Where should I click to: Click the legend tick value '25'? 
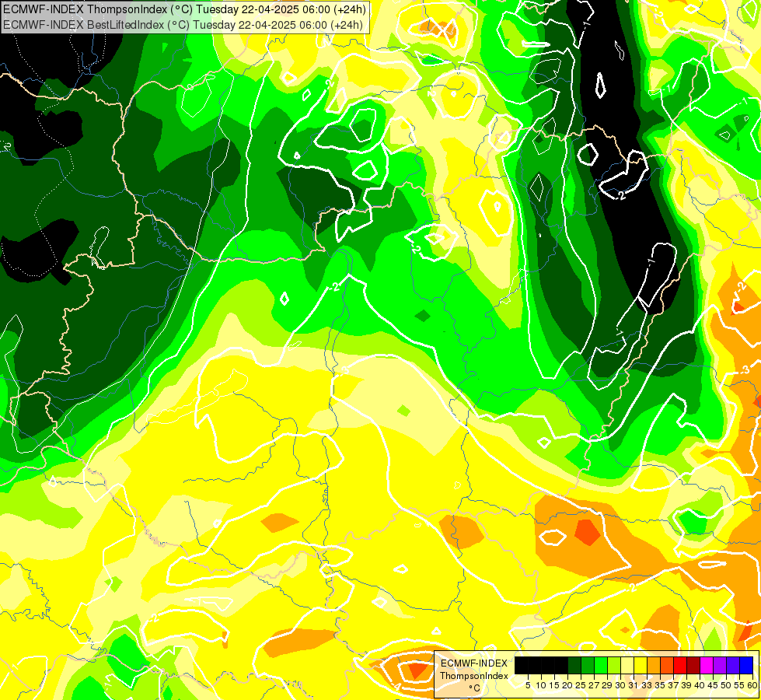tap(581, 685)
